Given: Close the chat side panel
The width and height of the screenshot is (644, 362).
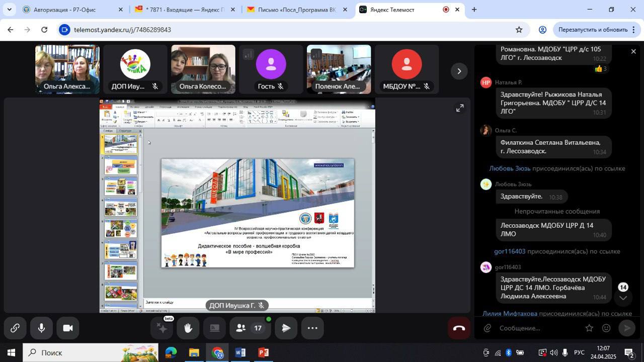Looking at the screenshot, I should [633, 51].
